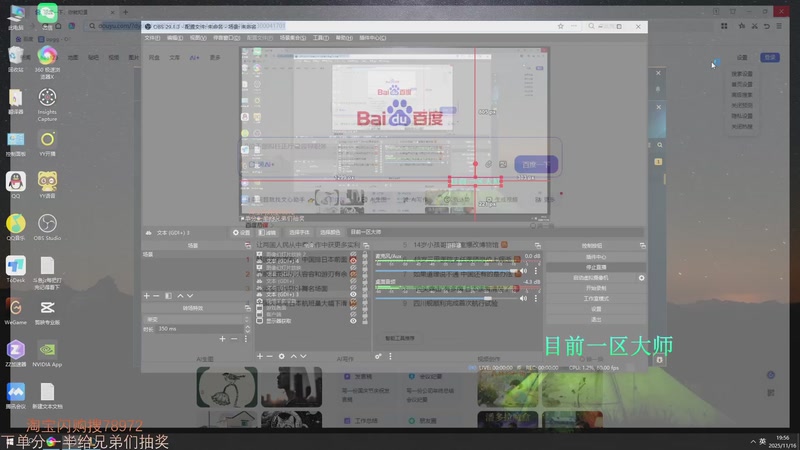Remove selected scene with minus icon

156,296
